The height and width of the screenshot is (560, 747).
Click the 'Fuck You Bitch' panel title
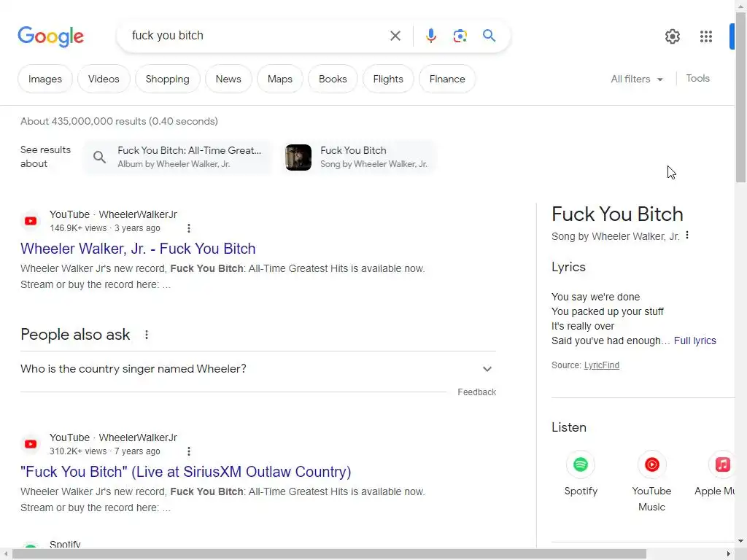(x=617, y=214)
